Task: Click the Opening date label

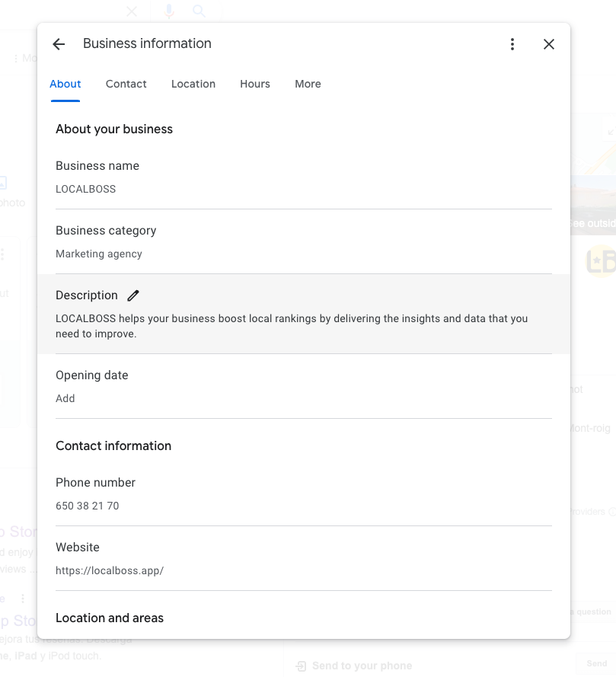Action: pyautogui.click(x=92, y=375)
